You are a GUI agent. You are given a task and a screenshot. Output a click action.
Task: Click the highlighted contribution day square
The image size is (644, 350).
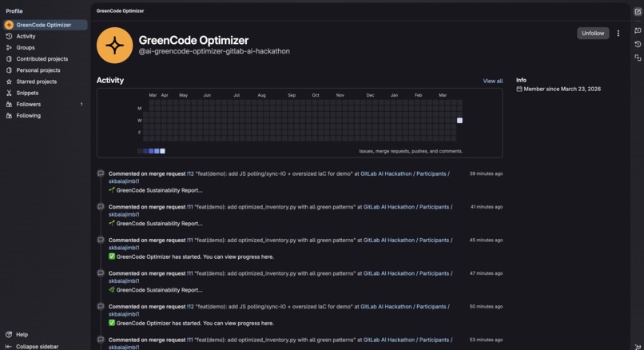(x=459, y=121)
